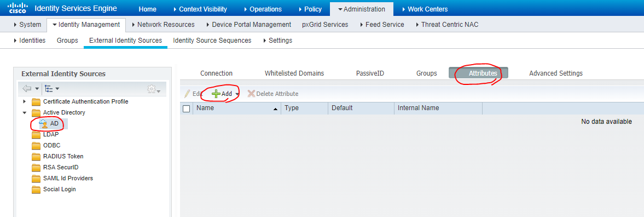This screenshot has width=644, height=217.
Task: Click the green plus Add icon
Action: [x=216, y=94]
